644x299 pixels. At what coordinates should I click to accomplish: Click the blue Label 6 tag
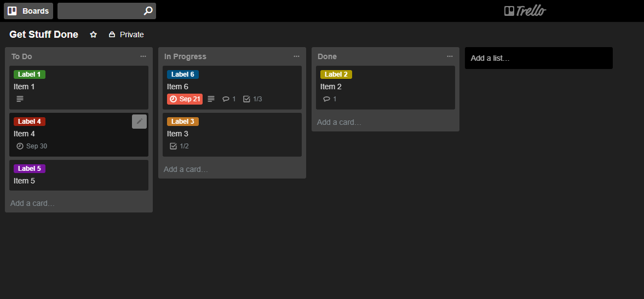click(x=183, y=74)
